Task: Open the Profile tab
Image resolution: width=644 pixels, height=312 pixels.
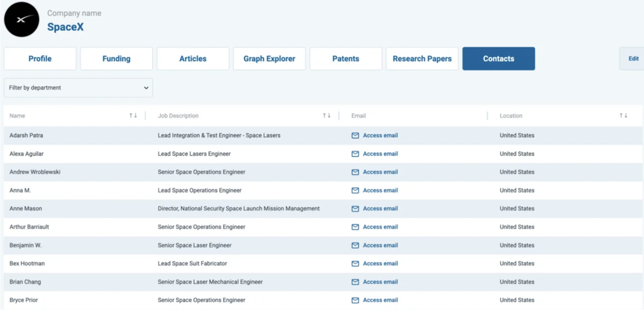Action: tap(40, 59)
